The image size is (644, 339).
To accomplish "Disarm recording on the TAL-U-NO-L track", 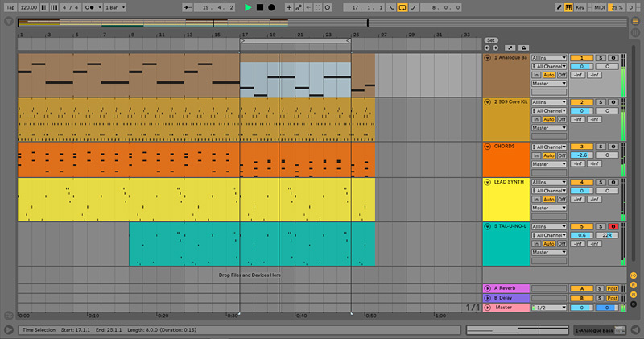I will click(612, 226).
